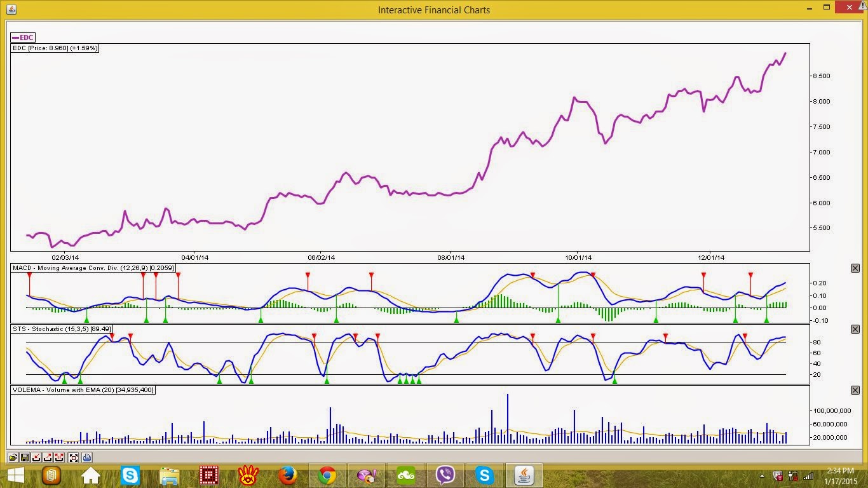
Task: Click the MACD indicator title label
Action: click(93, 268)
